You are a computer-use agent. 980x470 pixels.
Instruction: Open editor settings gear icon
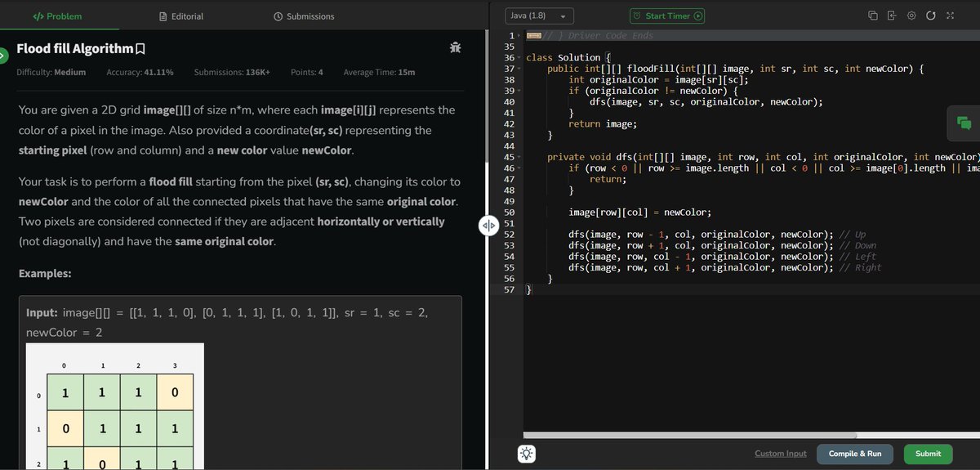pyautogui.click(x=911, y=16)
